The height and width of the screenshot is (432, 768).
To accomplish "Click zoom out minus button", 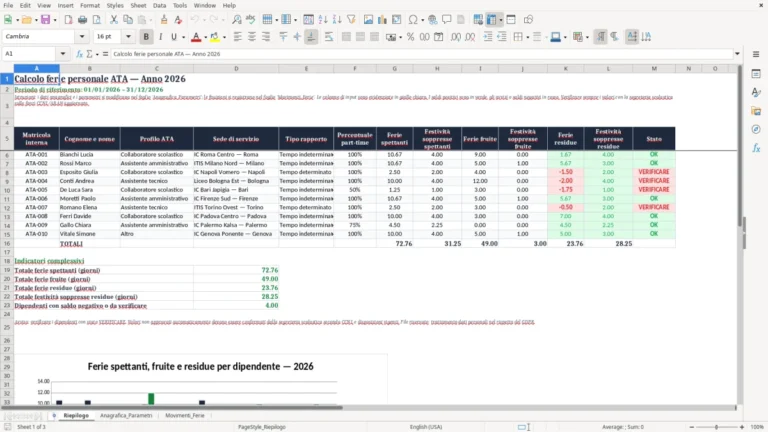I will (692, 427).
